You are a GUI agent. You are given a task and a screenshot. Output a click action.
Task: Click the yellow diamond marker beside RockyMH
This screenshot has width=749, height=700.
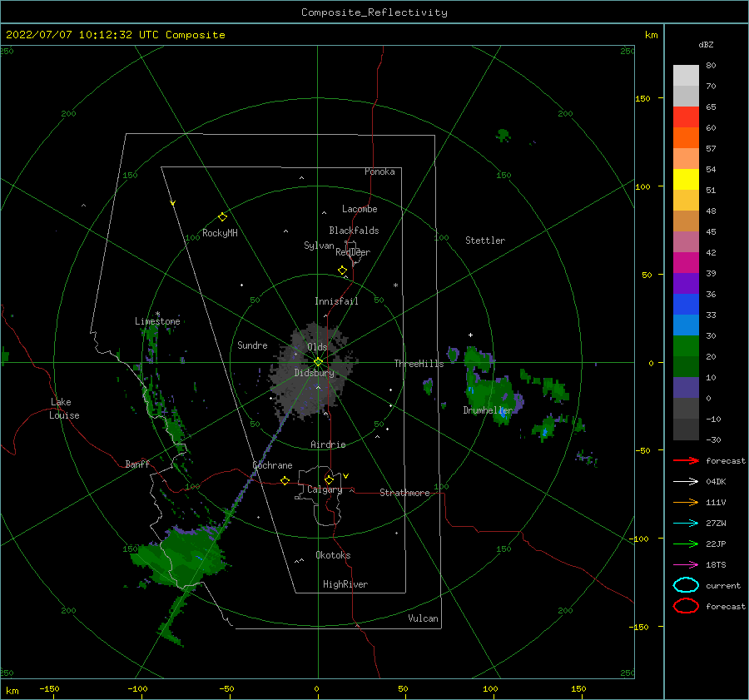222,217
